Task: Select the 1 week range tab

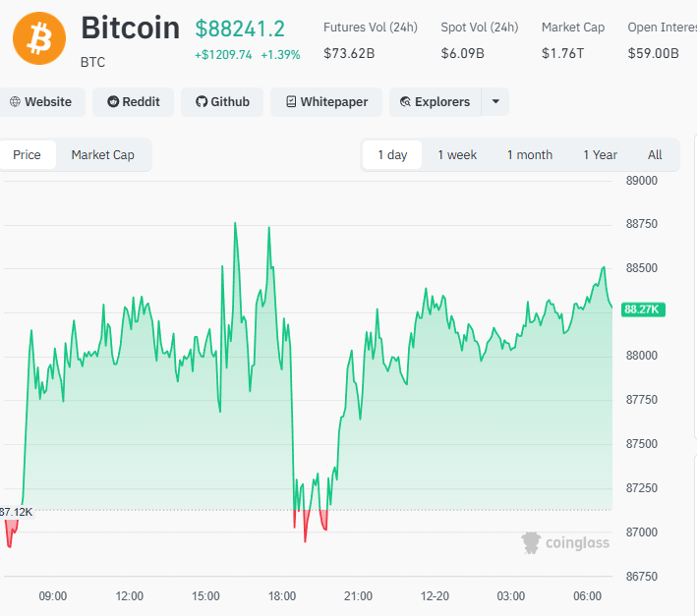Action: click(457, 155)
